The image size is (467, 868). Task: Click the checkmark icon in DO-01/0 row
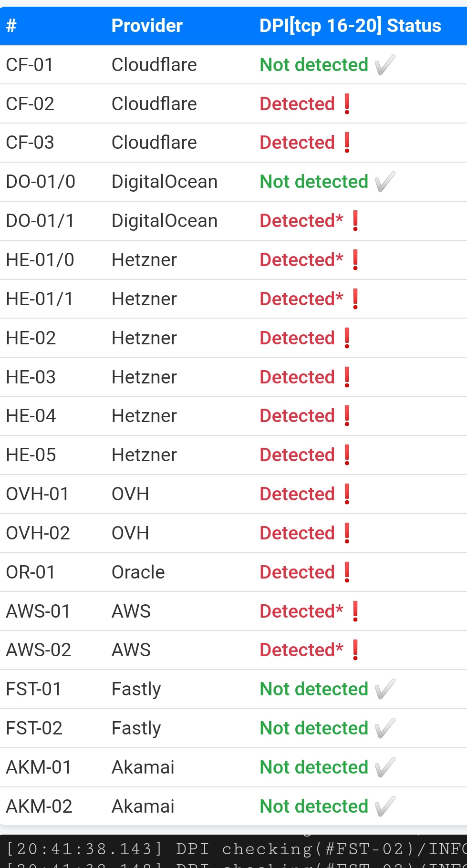385,182
